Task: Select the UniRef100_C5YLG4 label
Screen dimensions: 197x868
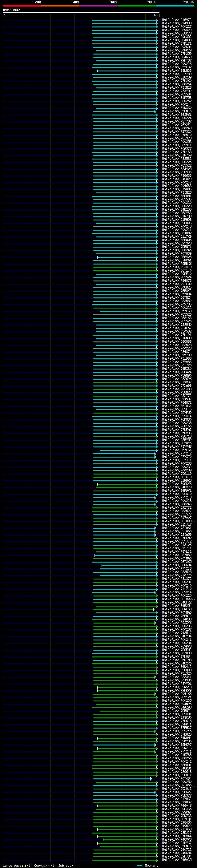Action: tap(176, 450)
